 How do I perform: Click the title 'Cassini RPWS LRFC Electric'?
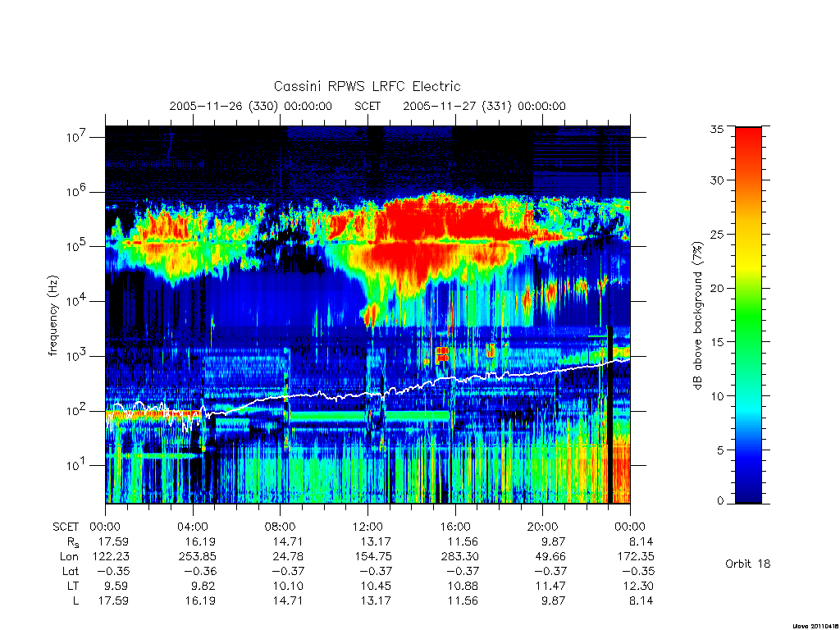(x=367, y=86)
